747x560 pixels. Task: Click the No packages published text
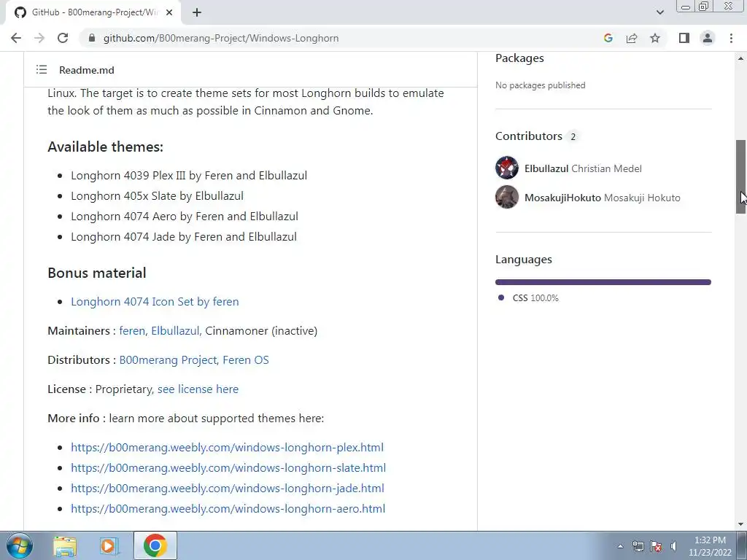tap(541, 85)
